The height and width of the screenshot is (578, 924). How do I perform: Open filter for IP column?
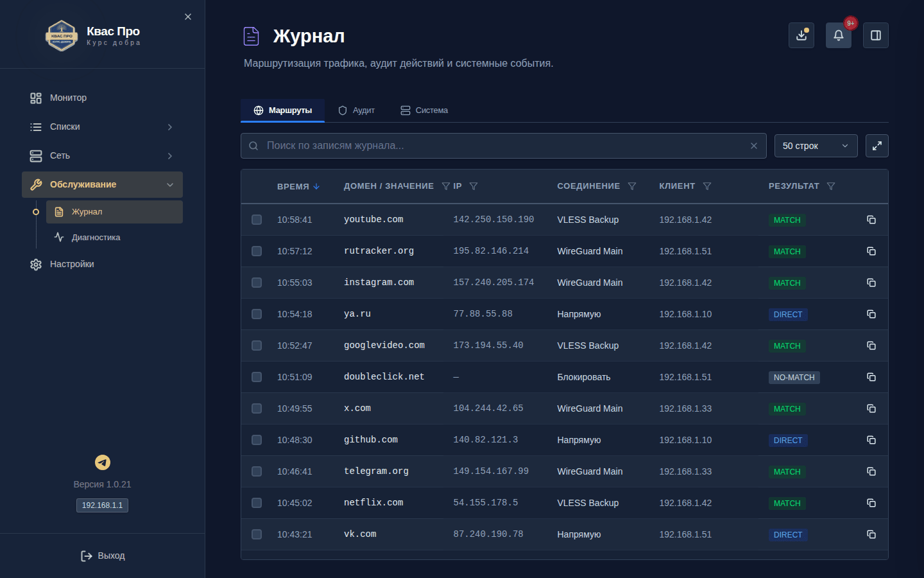pyautogui.click(x=474, y=186)
